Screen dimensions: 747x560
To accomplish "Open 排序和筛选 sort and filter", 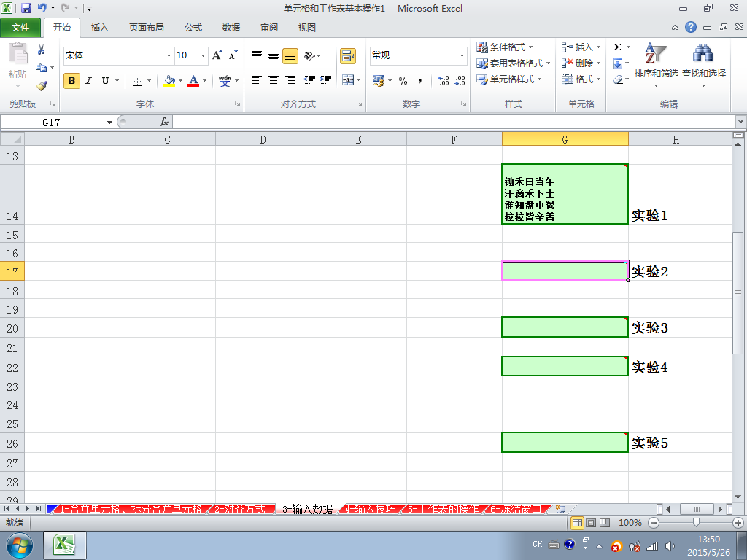I will [656, 64].
